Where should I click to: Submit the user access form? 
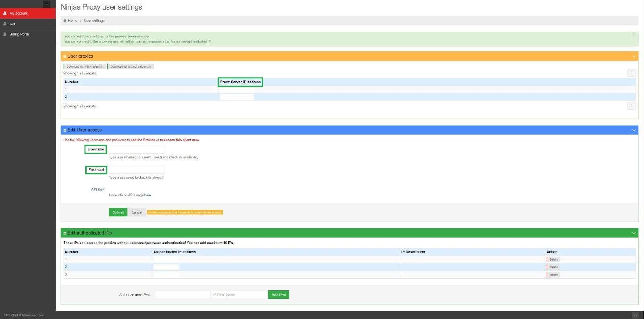point(118,212)
